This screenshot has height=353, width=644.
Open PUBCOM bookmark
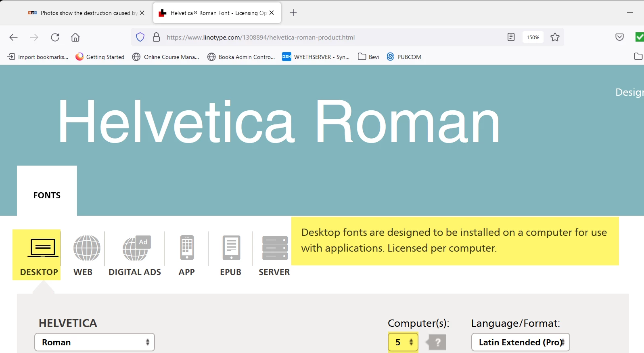[404, 57]
